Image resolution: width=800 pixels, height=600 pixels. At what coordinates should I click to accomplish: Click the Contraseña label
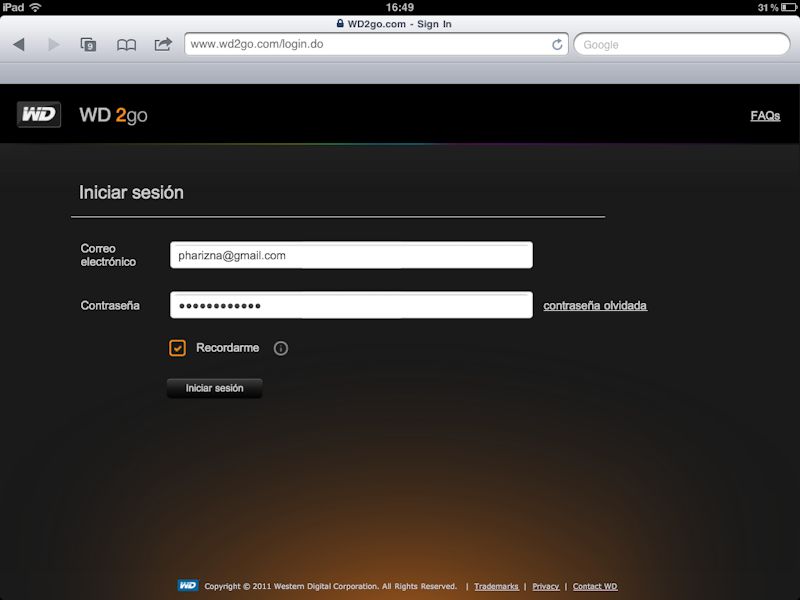(x=110, y=306)
